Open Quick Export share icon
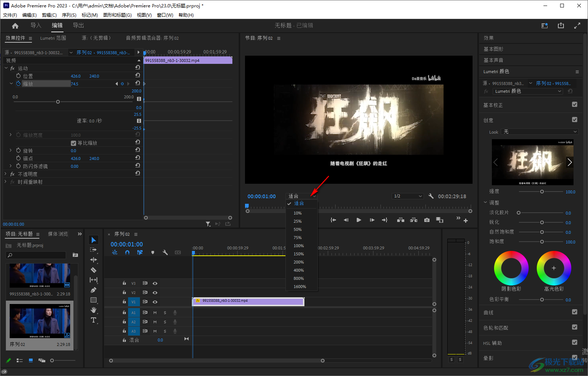 point(561,26)
